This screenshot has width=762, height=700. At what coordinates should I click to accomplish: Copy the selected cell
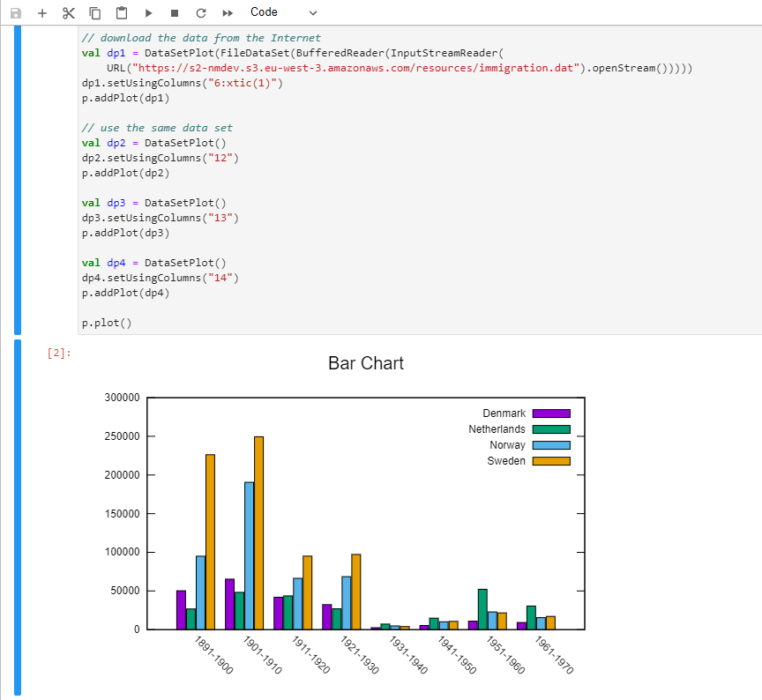click(94, 12)
